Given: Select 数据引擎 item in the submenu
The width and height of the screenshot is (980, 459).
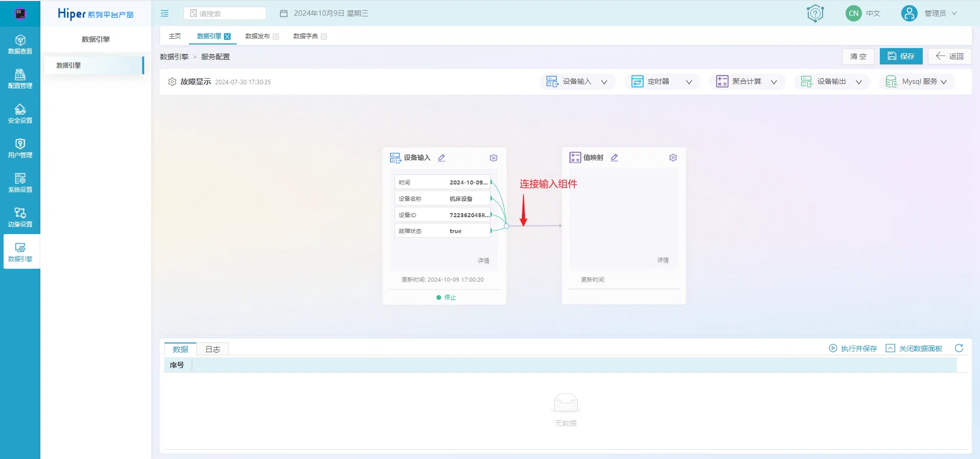Looking at the screenshot, I should coord(94,65).
